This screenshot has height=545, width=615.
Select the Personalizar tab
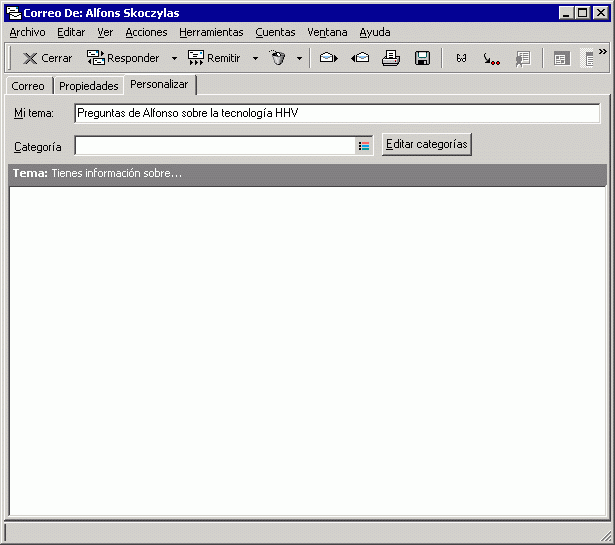(x=159, y=84)
